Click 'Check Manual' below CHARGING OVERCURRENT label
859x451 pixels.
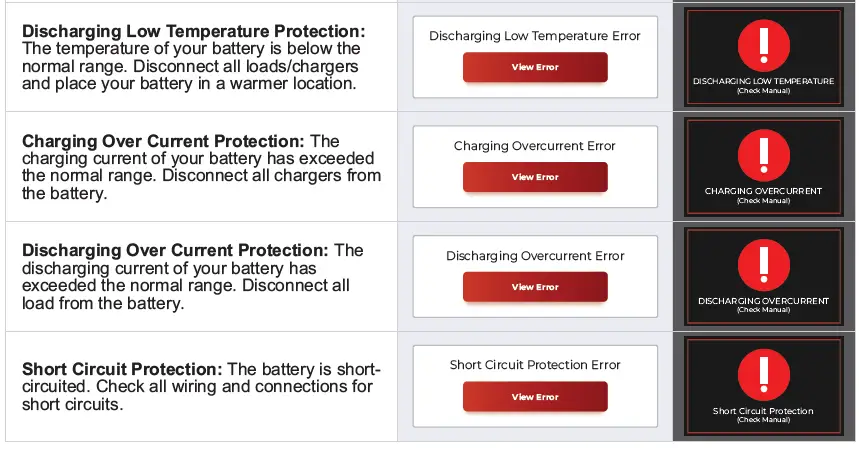(763, 201)
